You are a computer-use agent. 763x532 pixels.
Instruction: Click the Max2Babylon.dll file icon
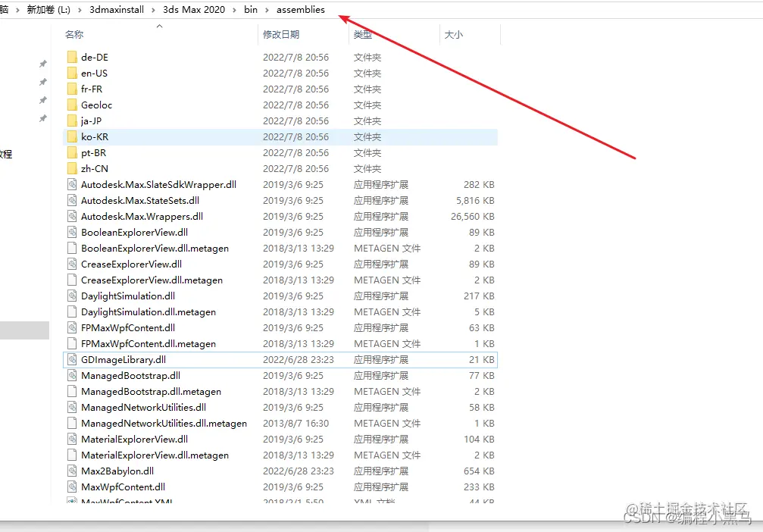(x=72, y=471)
